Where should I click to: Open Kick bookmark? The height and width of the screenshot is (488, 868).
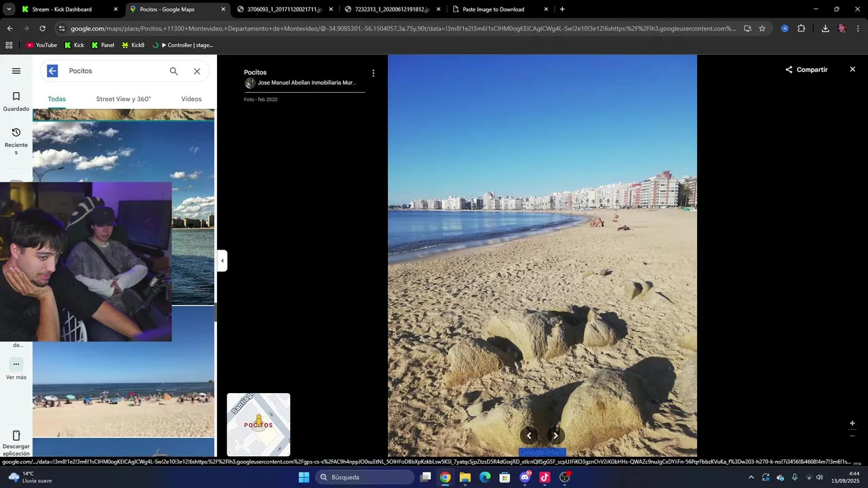pos(74,45)
